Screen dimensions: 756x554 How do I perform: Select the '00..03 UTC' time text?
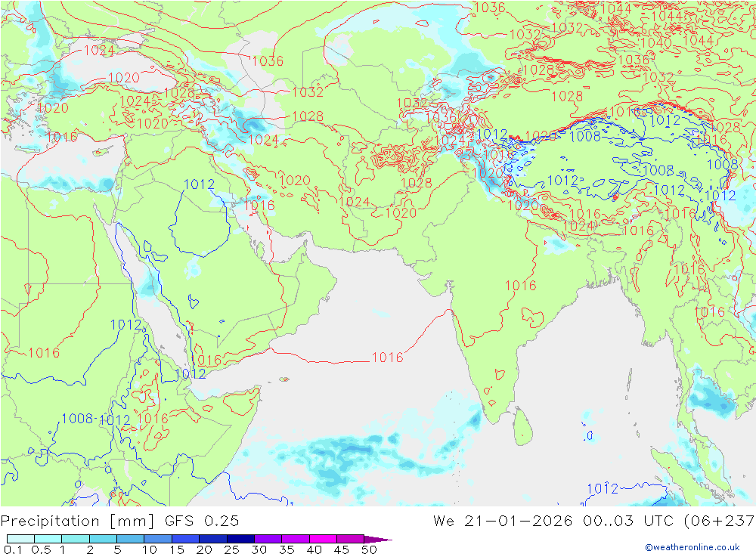click(x=629, y=521)
